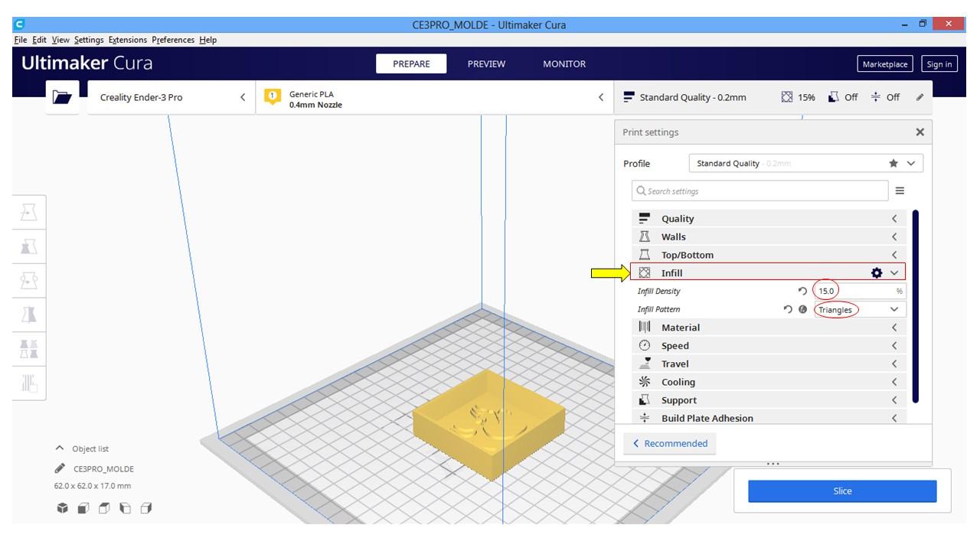Screen dimensions: 980x551
Task: Click the Infill Pattern label
Action: pyautogui.click(x=658, y=310)
